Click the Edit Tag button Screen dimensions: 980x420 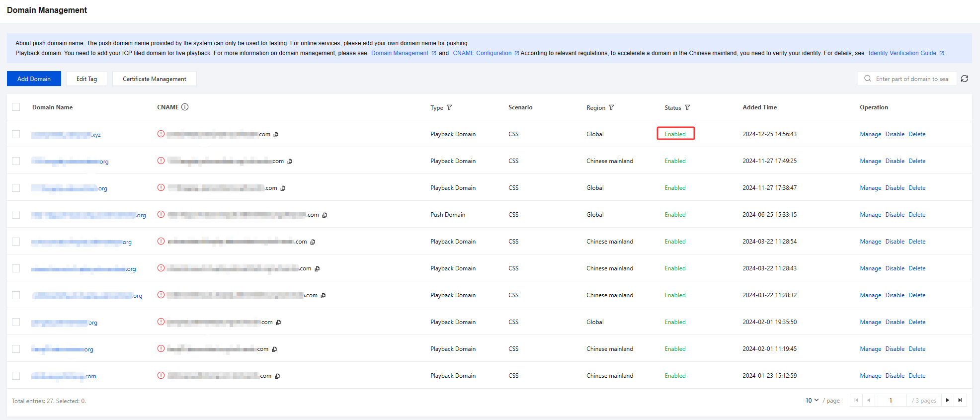click(x=86, y=79)
